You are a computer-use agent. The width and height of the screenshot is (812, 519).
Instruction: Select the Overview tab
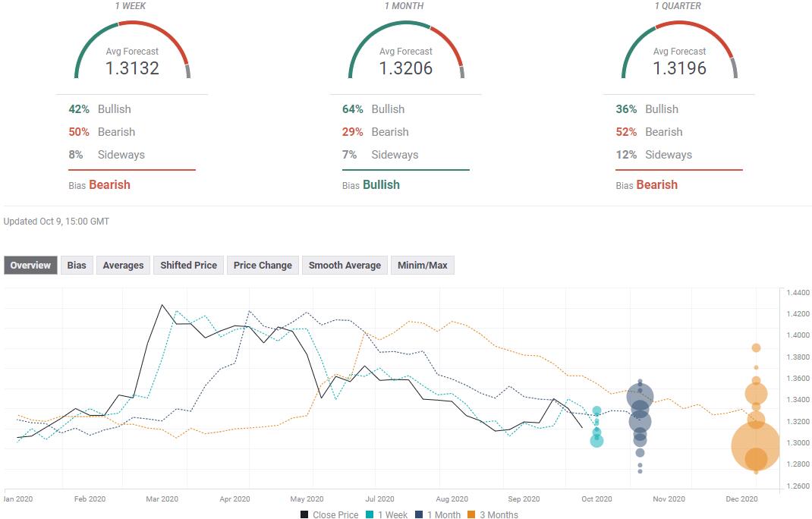[x=30, y=266]
